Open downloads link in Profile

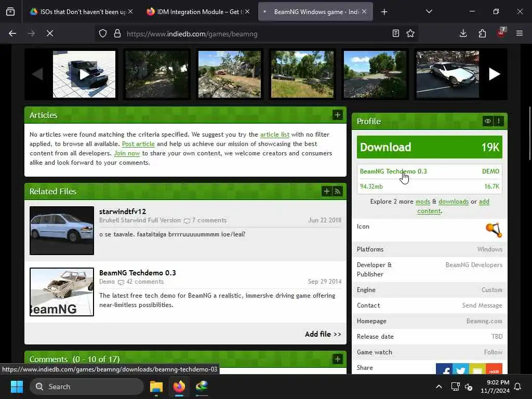pos(453,202)
